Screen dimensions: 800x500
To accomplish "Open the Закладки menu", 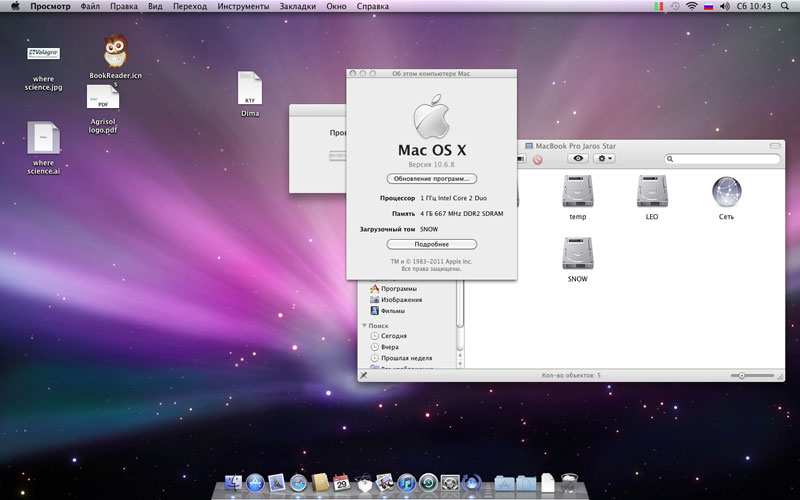I will click(297, 6).
